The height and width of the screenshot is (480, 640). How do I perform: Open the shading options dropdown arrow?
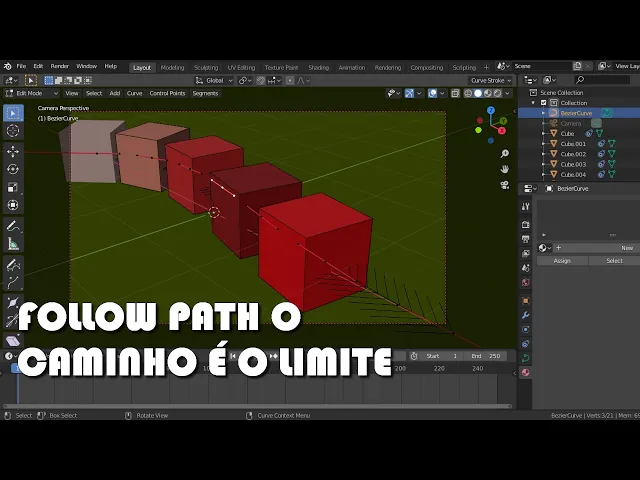[x=507, y=93]
